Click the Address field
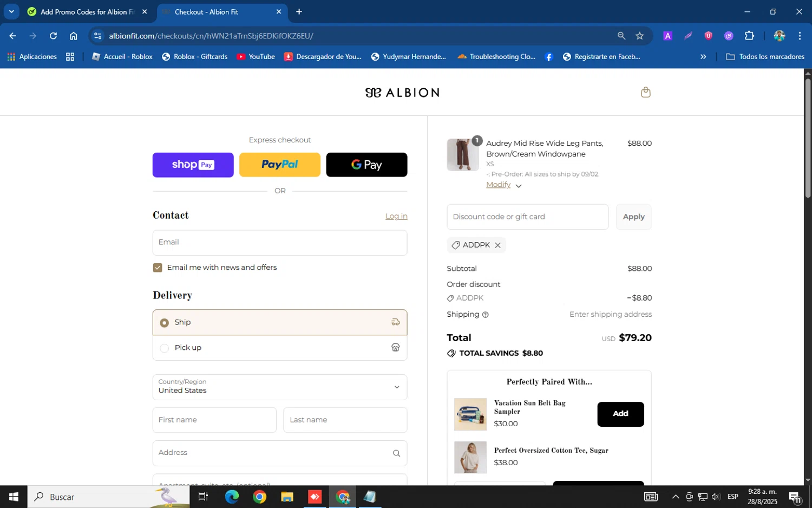The height and width of the screenshot is (508, 812). [x=280, y=453]
